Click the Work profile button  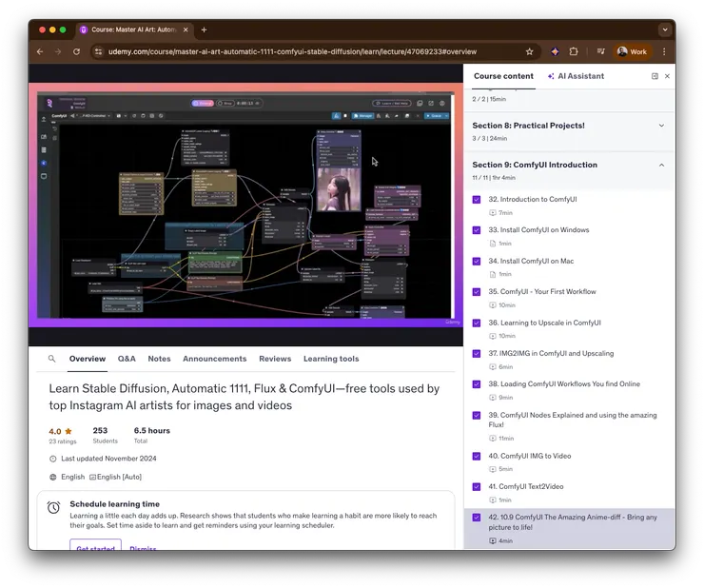(x=632, y=51)
